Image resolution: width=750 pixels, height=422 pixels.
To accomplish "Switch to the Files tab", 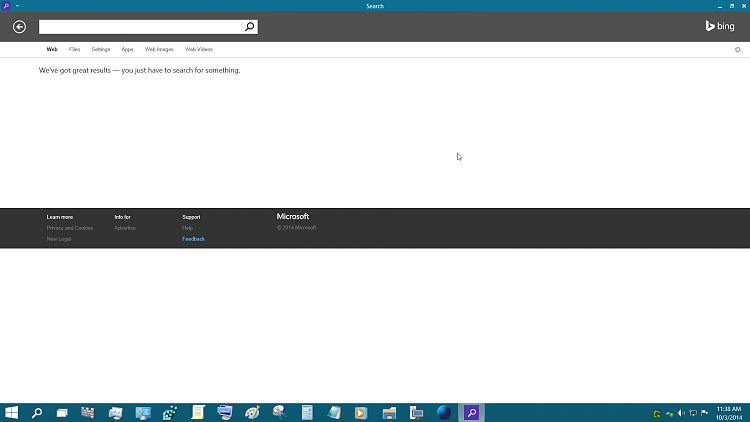I will point(74,49).
